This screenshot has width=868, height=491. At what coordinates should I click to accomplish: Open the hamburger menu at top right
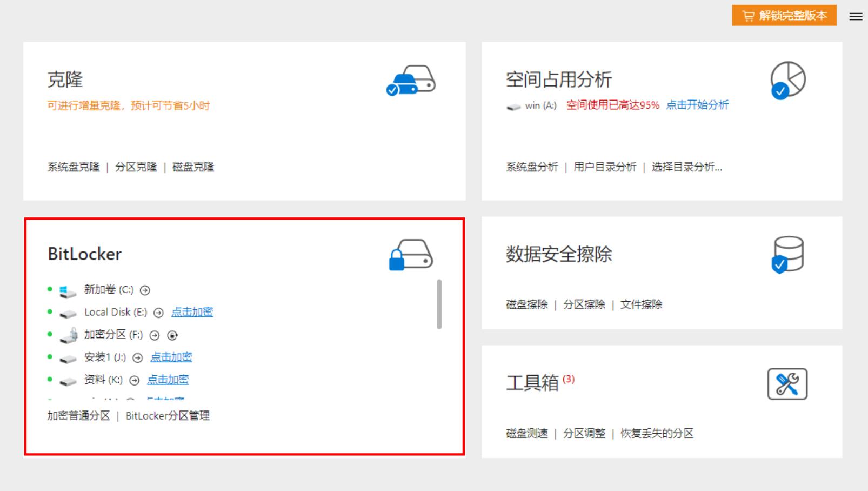click(x=855, y=17)
